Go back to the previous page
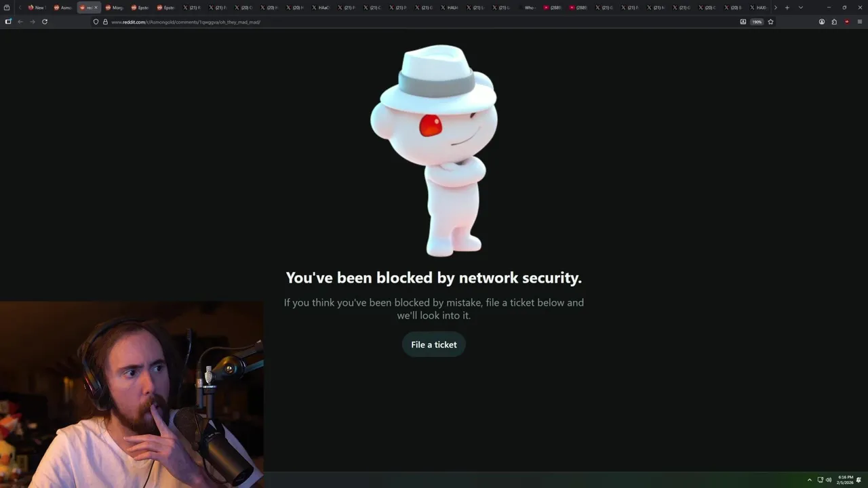 [20, 22]
